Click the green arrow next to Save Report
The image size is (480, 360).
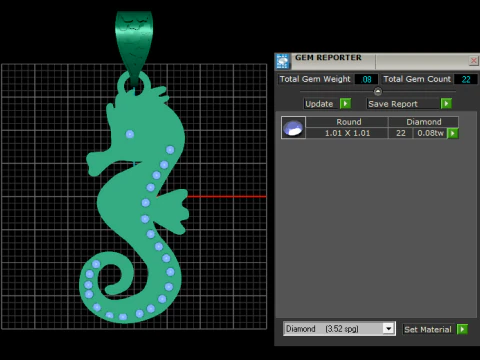(446, 104)
